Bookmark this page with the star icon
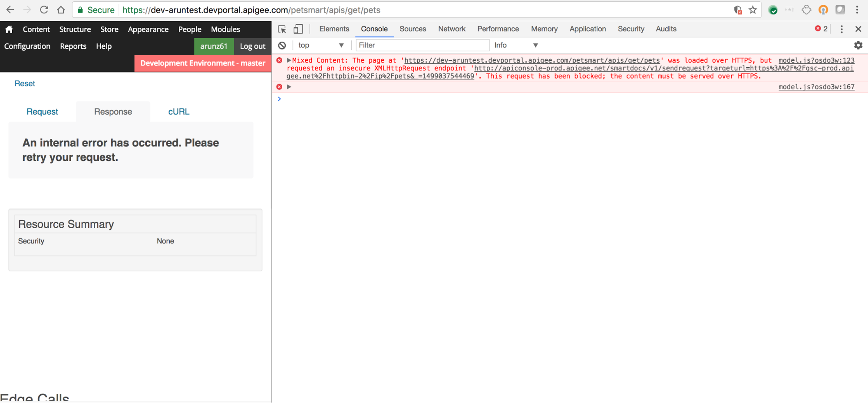The height and width of the screenshot is (403, 868). coord(753,10)
